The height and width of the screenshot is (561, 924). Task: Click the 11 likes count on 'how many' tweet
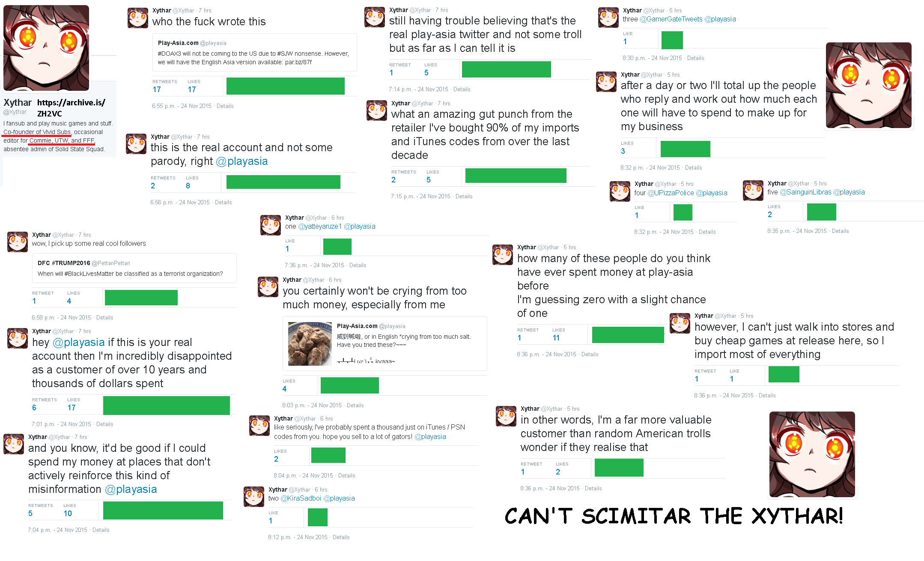tap(556, 338)
